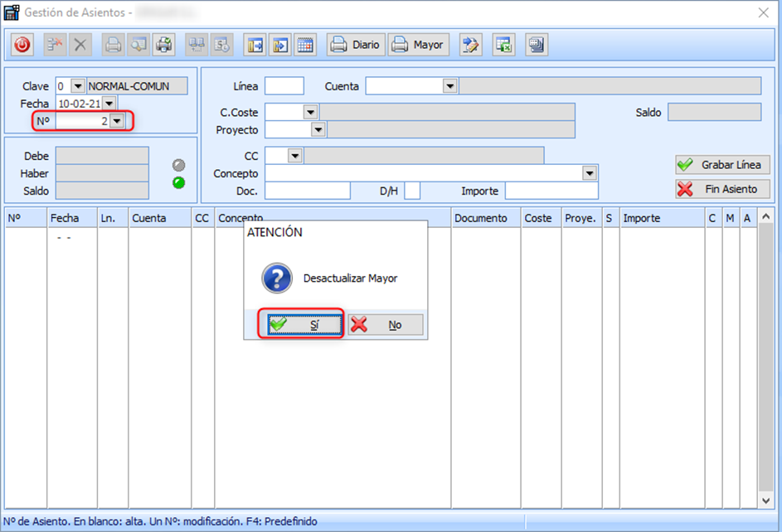Image resolution: width=782 pixels, height=532 pixels.
Task: Expand the Proyecto dropdown
Action: click(x=318, y=130)
